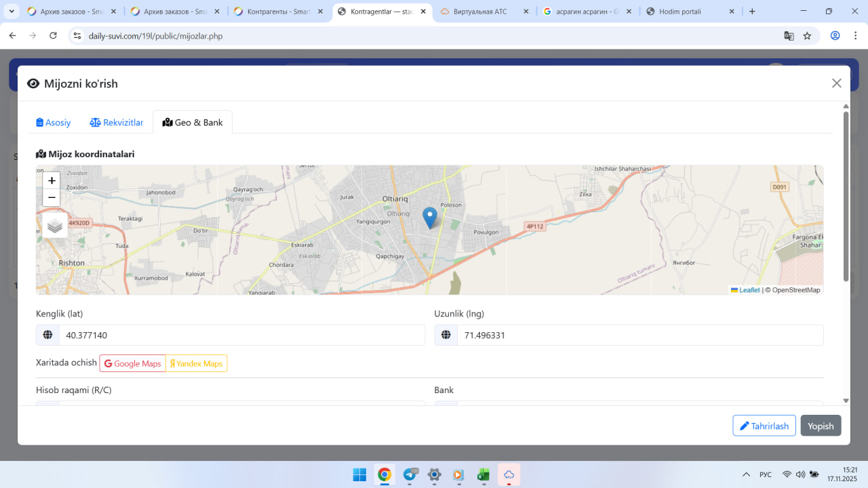Switch to the Виртуальная АТС tab

485,12
